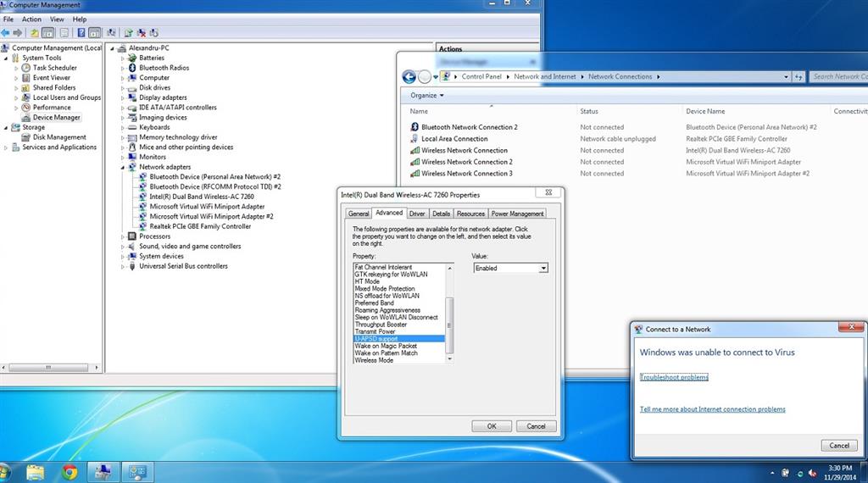The width and height of the screenshot is (868, 483).
Task: Expand the Universal Serial Bus controllers category
Action: point(123,267)
